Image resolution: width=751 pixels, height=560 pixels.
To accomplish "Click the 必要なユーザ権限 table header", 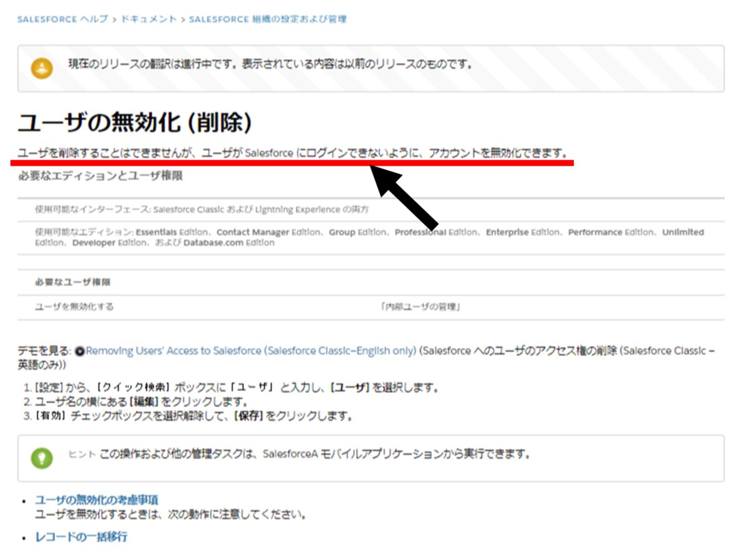I will 73,283.
